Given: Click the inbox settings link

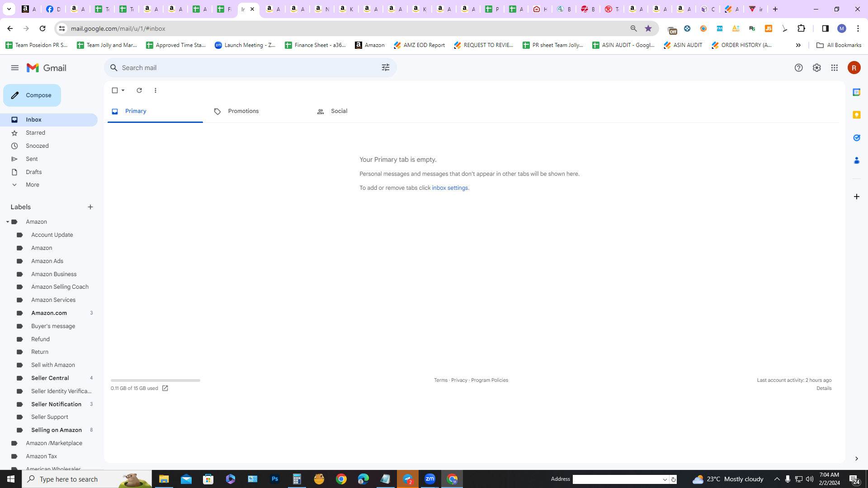Looking at the screenshot, I should tap(450, 188).
